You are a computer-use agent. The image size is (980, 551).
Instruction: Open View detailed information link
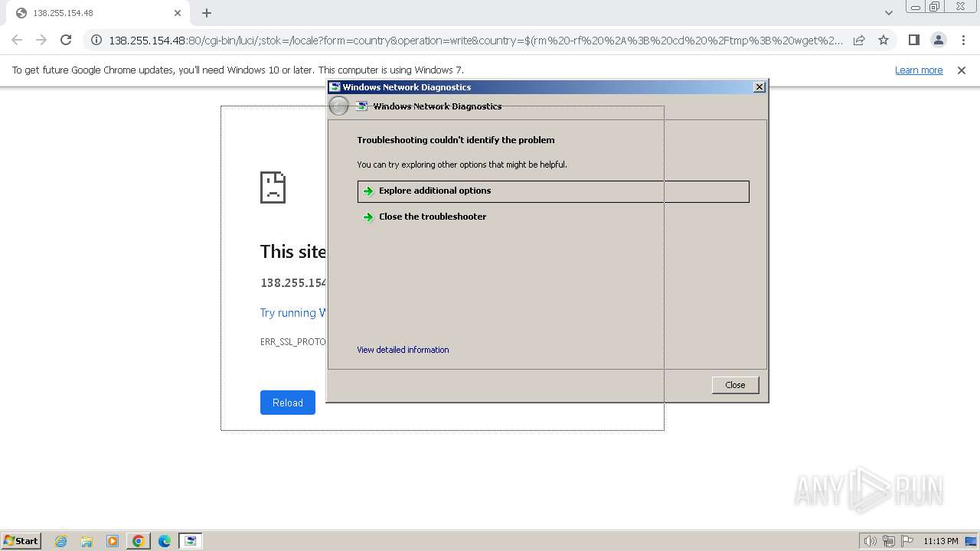403,350
